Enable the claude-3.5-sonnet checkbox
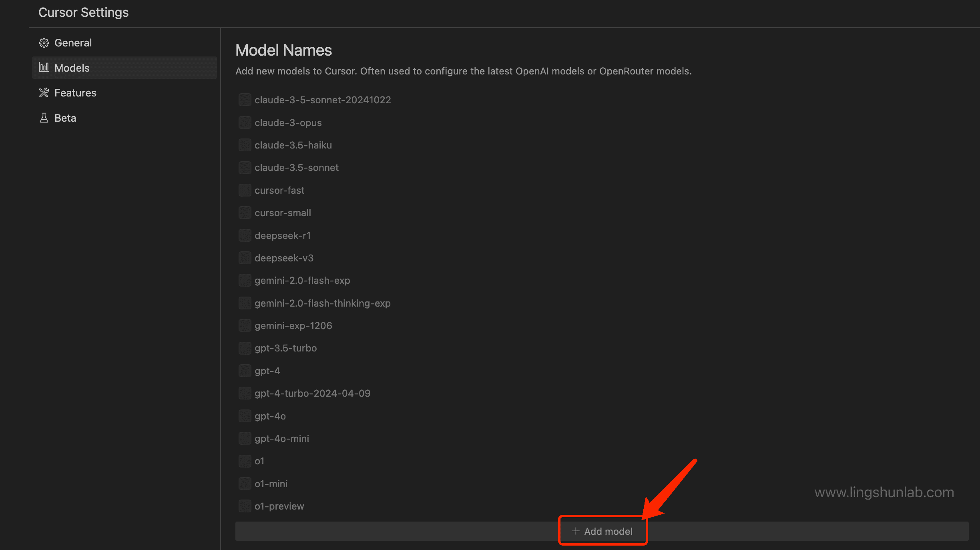Viewport: 980px width, 550px height. [245, 167]
